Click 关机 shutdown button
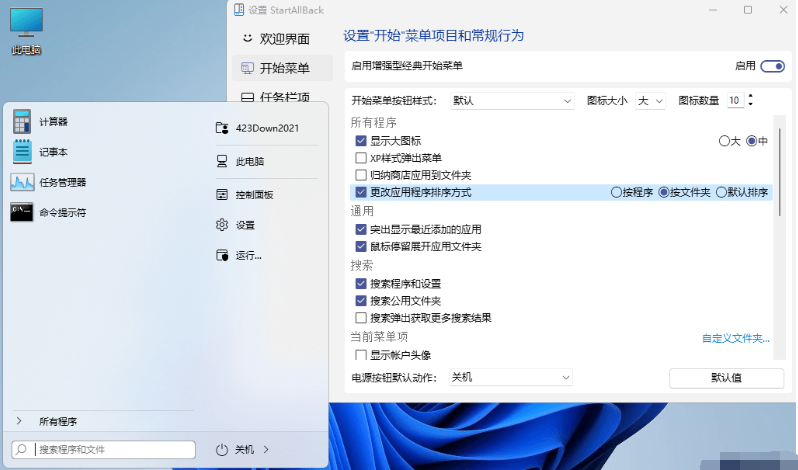798x470 pixels. point(244,450)
